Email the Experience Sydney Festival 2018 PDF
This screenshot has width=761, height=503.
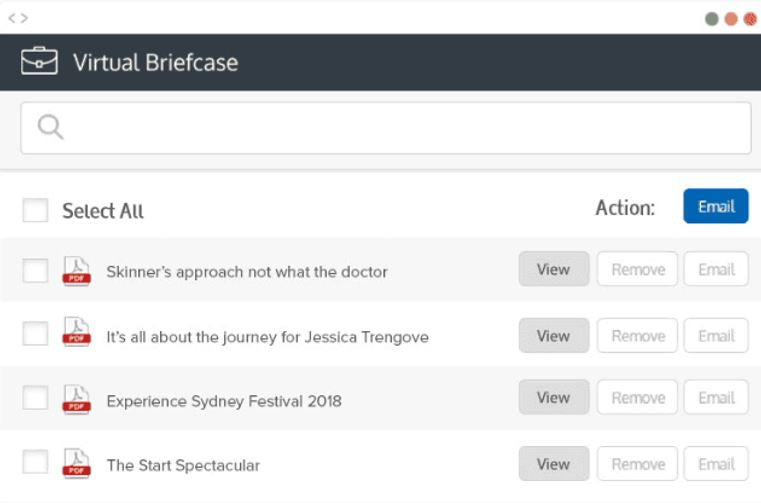[716, 397]
